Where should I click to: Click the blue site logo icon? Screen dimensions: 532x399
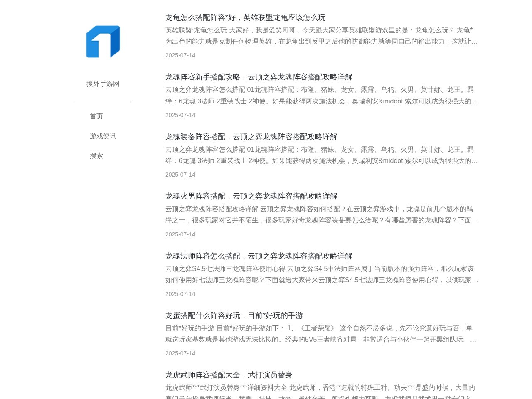tap(103, 42)
